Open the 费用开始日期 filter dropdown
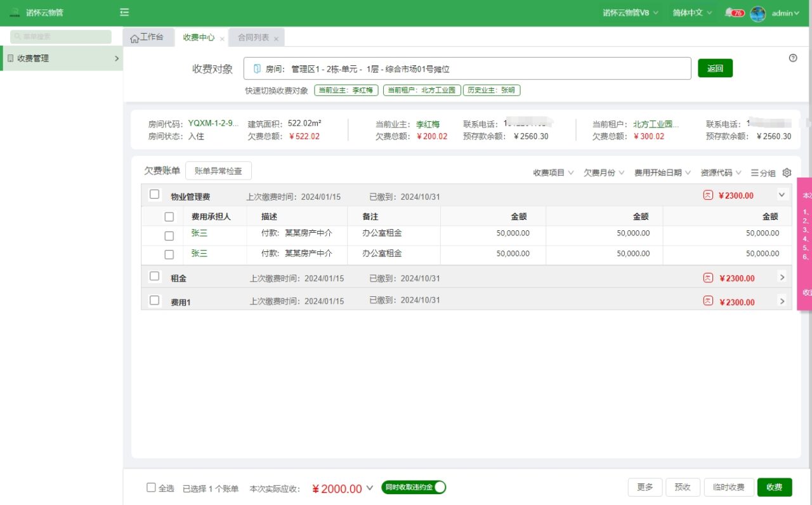Image resolution: width=812 pixels, height=505 pixels. click(663, 173)
